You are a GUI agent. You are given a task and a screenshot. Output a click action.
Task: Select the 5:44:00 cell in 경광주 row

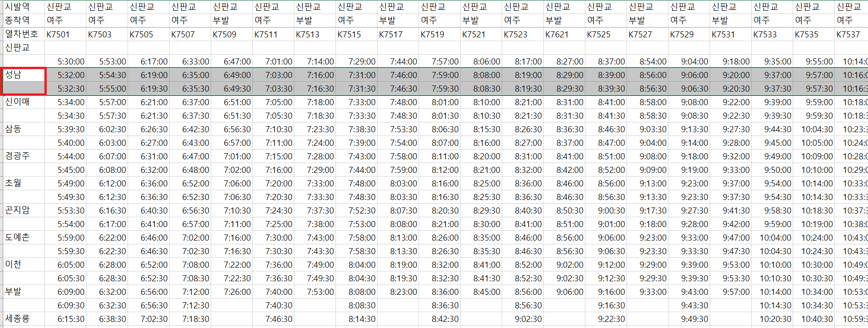[65, 156]
